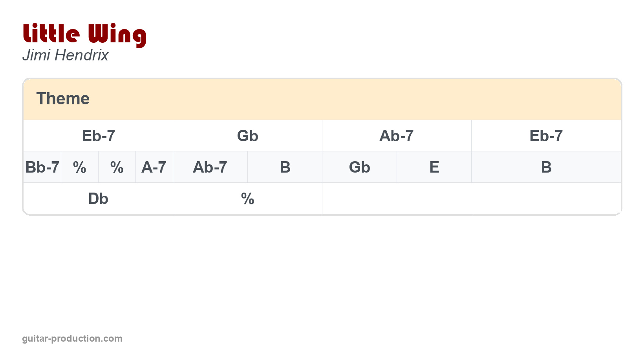The width and height of the screenshot is (644, 353).
Task: Select the Gb chord in the top row
Action: [247, 136]
